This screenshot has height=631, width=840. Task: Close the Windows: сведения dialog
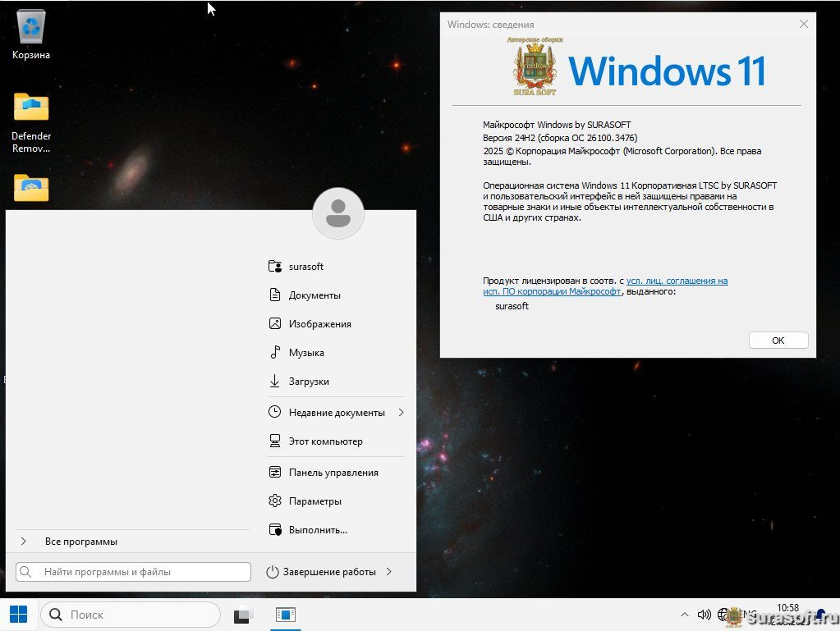click(x=804, y=24)
